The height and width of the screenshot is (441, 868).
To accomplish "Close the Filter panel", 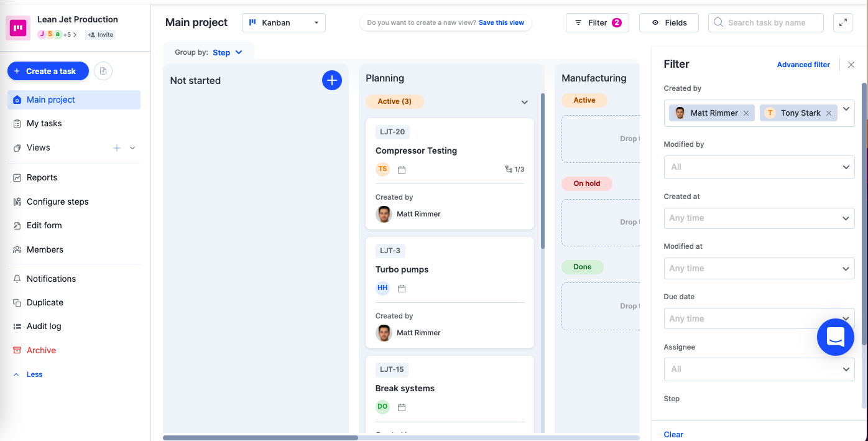I will 851,65.
